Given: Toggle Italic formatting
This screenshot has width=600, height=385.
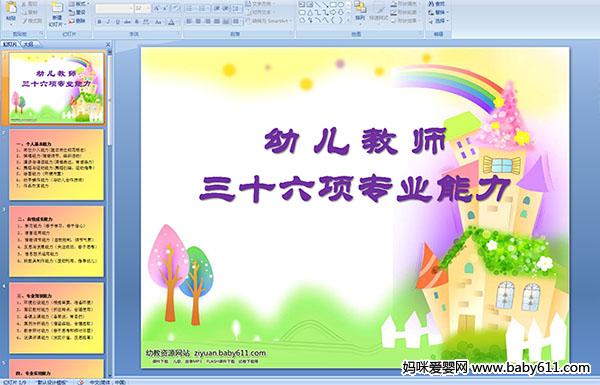Looking at the screenshot, I should (x=108, y=22).
